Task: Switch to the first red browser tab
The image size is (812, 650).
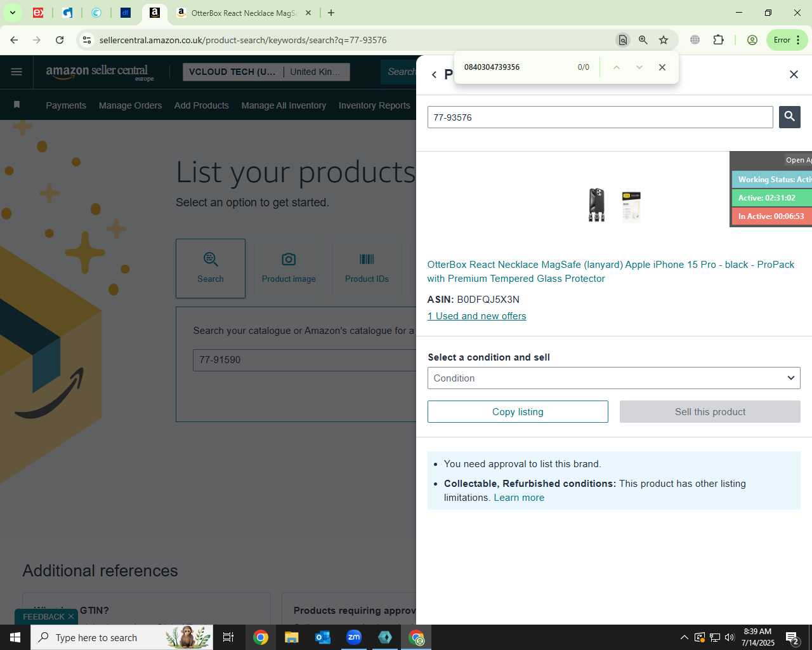Action: (x=38, y=13)
